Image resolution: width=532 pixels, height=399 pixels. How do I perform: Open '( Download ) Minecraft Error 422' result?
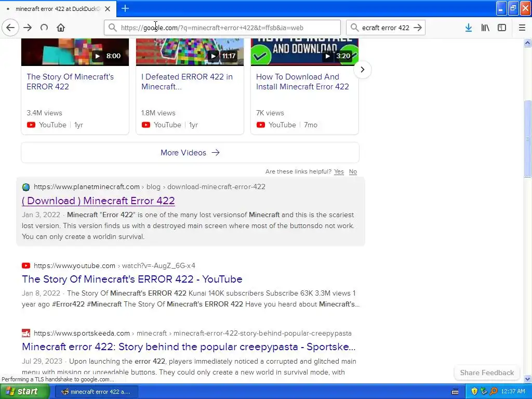[x=98, y=201]
